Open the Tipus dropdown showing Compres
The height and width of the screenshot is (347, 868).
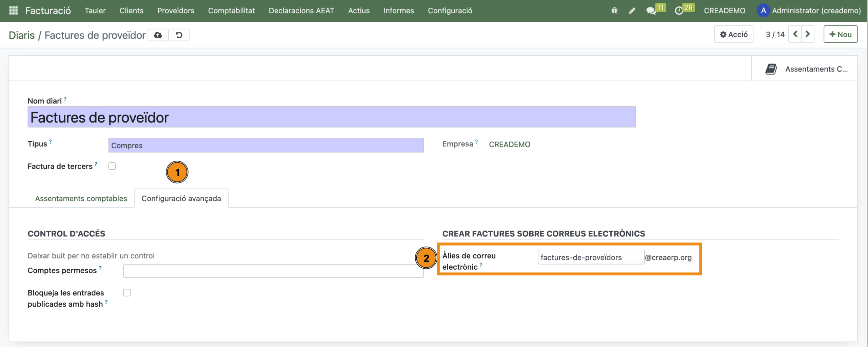pyautogui.click(x=266, y=145)
